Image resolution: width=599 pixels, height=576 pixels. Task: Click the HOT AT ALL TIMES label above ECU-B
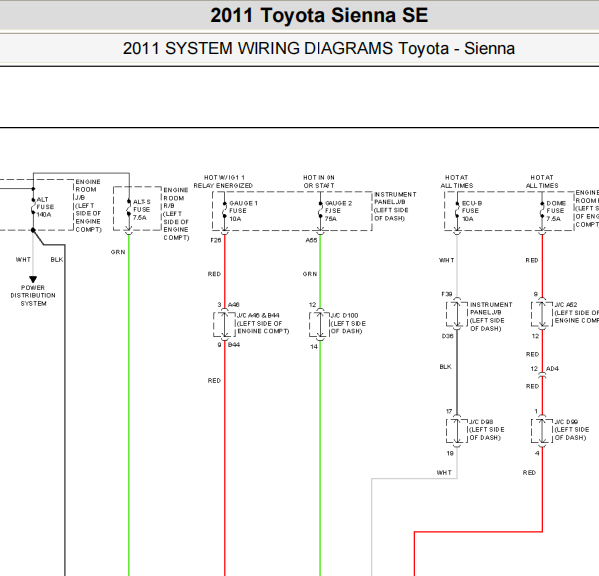click(457, 181)
